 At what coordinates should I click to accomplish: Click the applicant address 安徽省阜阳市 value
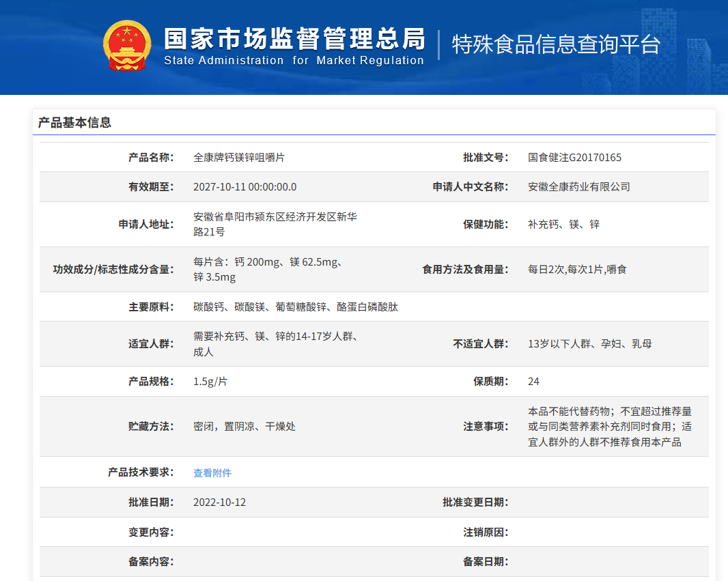point(275,224)
